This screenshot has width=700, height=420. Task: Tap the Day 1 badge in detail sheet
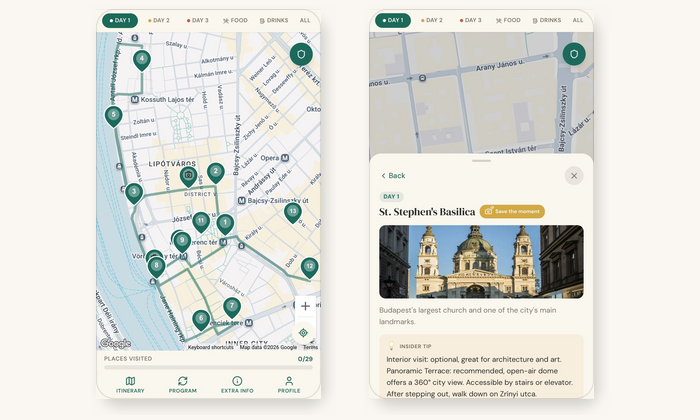392,197
